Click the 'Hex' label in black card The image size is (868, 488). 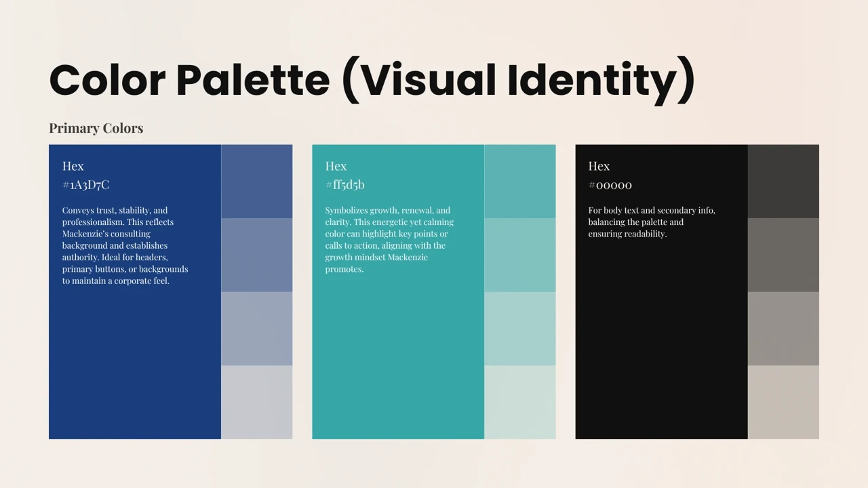[x=599, y=166]
